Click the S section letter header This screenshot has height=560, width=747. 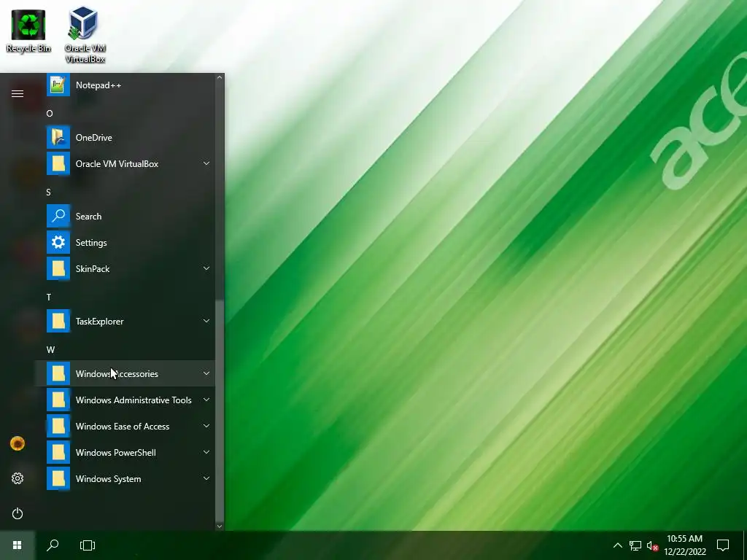tap(49, 192)
